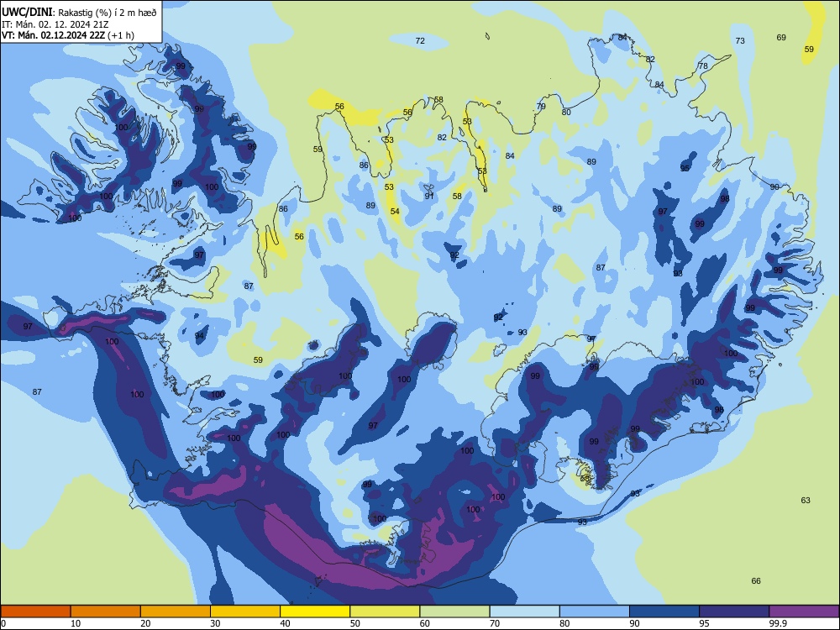Screen dimensions: 840x630
Task: Click the '91' humidity value on the map
Action: 429,196
